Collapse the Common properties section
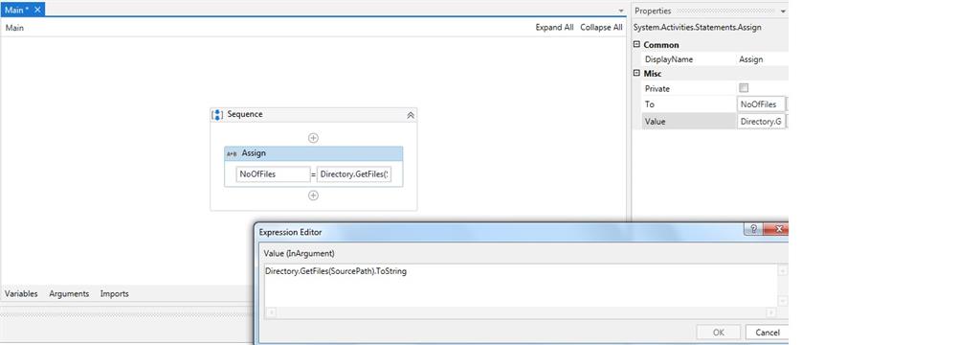Viewport: 980px width, 345px height. [x=636, y=44]
